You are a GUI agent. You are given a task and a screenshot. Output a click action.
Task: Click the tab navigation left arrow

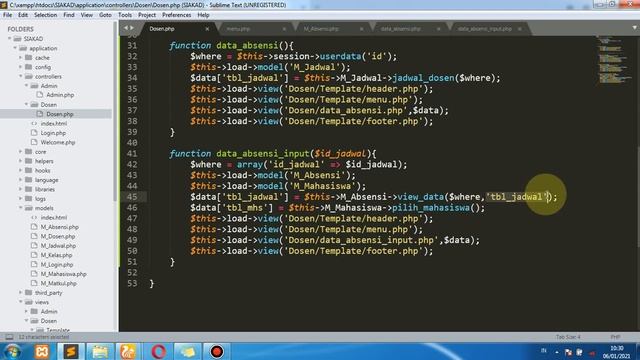click(126, 28)
